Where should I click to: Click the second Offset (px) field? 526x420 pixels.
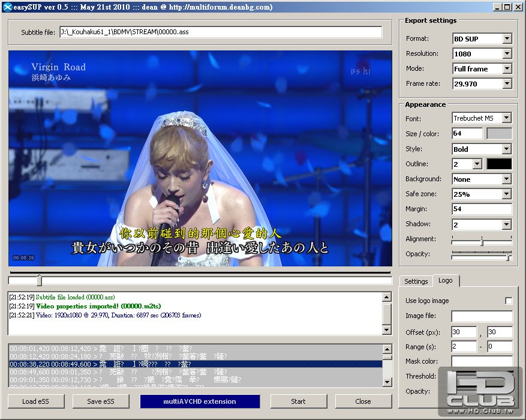[x=500, y=332]
